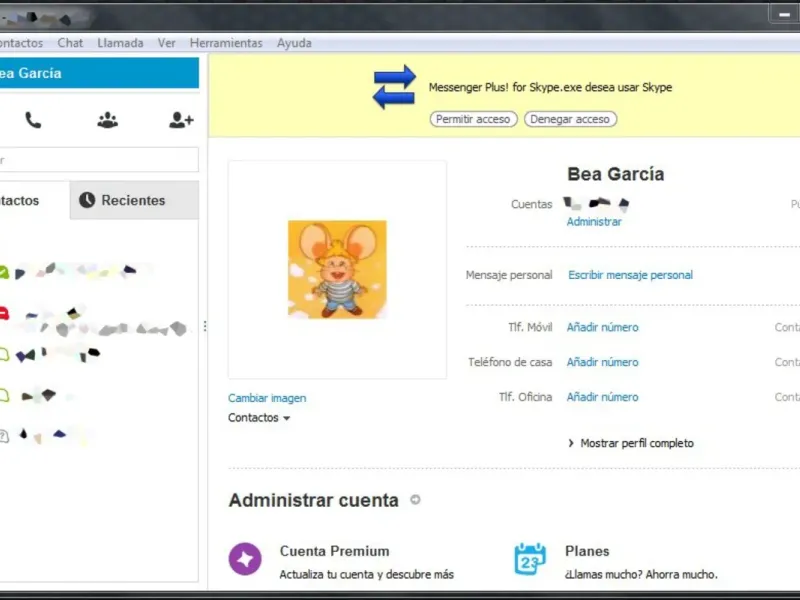The height and width of the screenshot is (600, 800).
Task: Open the Herramientas menu
Action: click(x=226, y=43)
